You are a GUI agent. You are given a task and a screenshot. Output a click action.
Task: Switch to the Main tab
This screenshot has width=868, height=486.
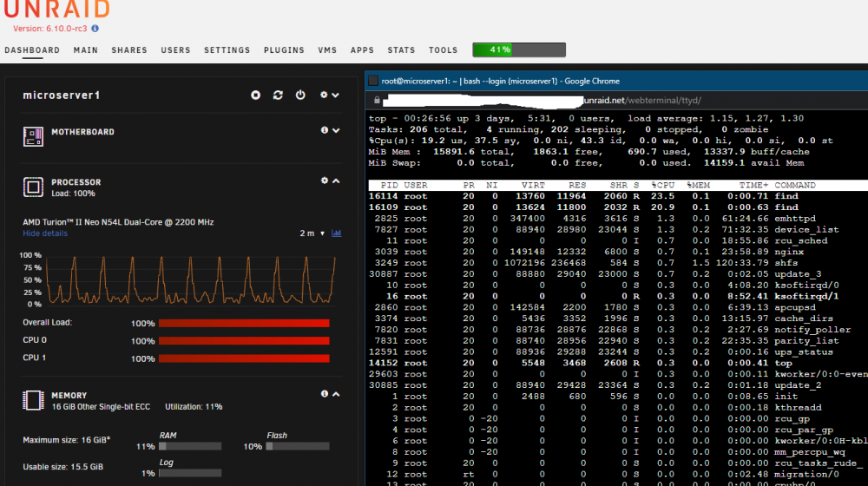tap(86, 49)
